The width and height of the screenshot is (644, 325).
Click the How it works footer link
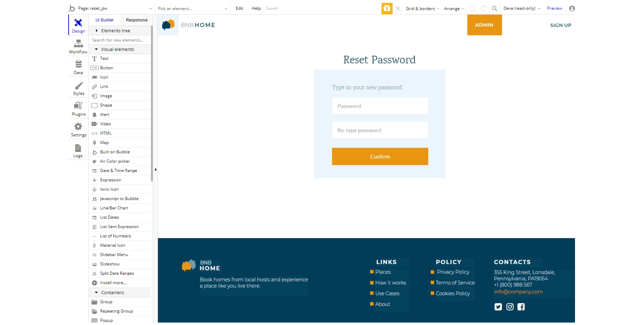(391, 283)
